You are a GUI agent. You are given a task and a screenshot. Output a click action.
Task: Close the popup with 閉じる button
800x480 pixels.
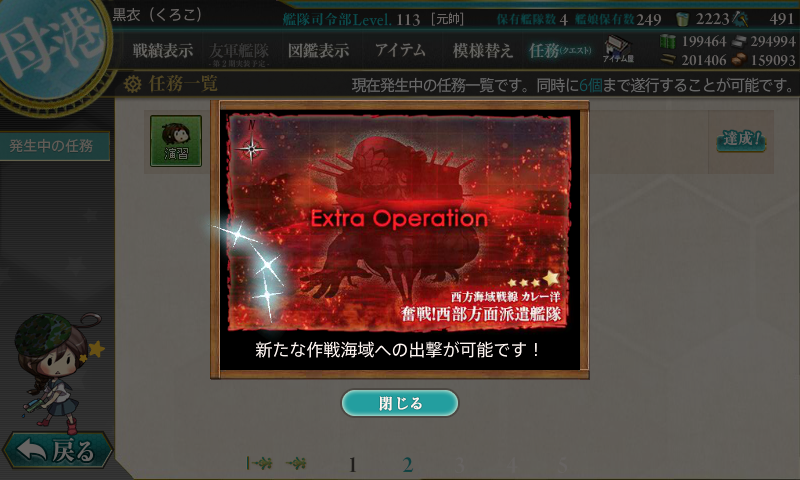tap(399, 403)
